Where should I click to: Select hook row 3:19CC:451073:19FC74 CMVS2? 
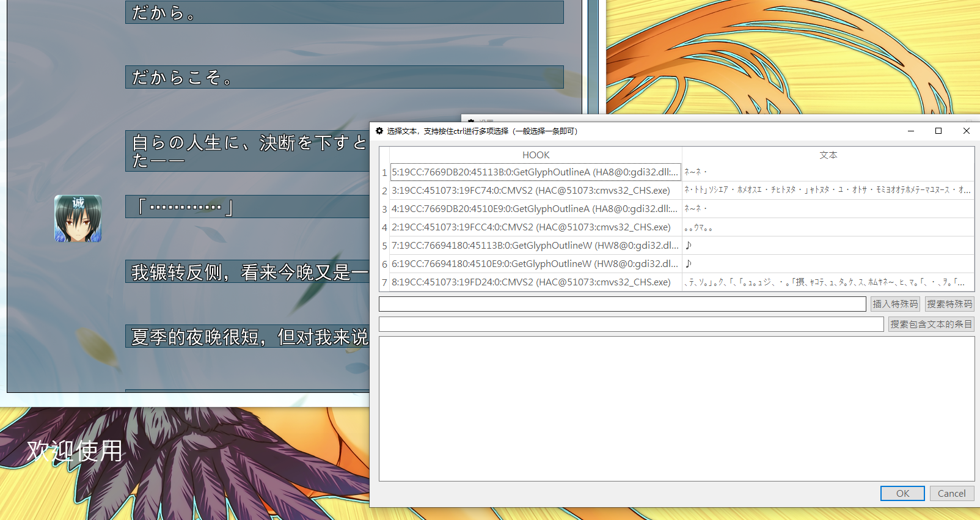pyautogui.click(x=536, y=191)
